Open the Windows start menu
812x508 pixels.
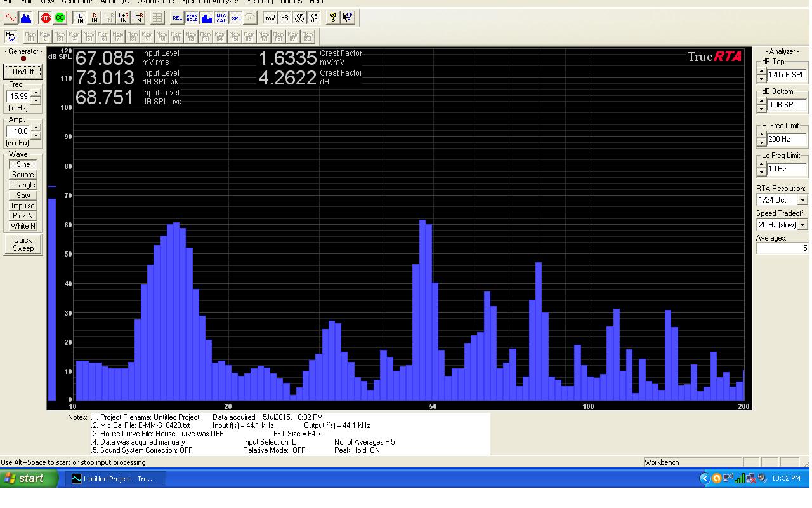point(29,479)
